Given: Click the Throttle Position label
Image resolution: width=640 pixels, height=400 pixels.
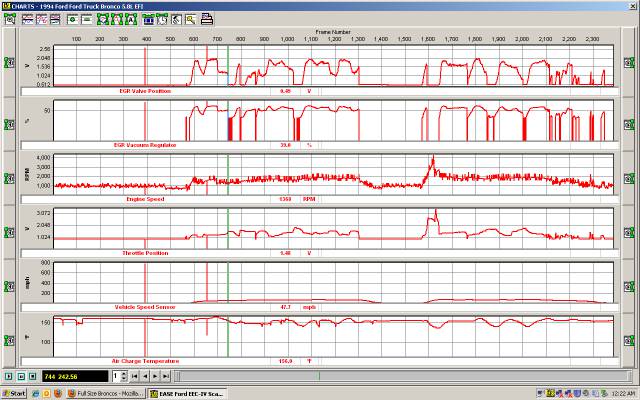Looking at the screenshot, I should (145, 253).
